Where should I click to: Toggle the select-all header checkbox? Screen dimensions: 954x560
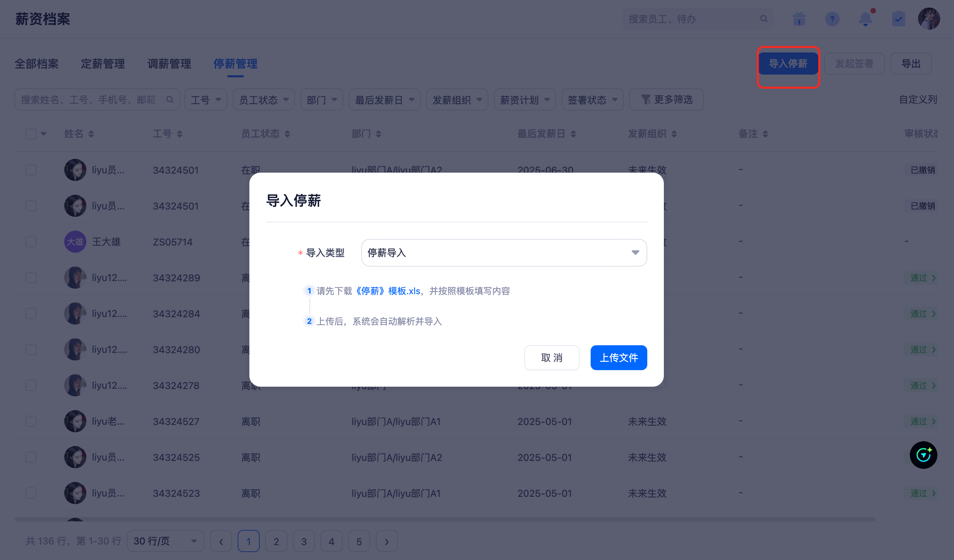click(31, 134)
